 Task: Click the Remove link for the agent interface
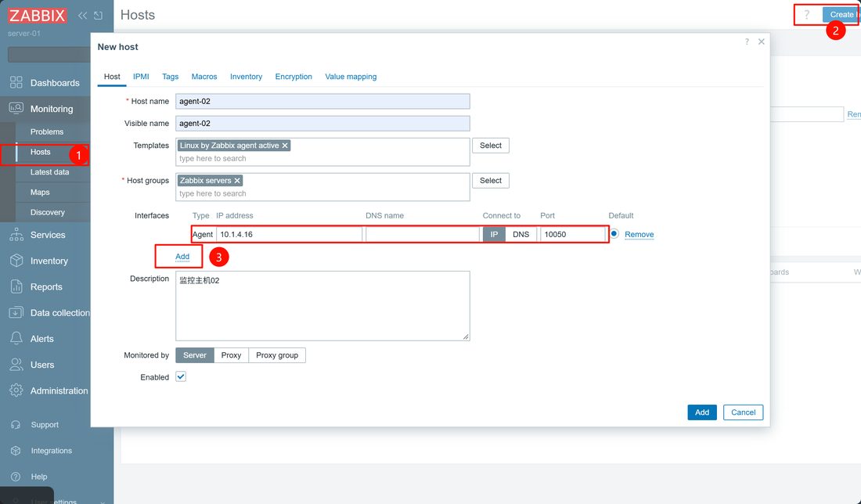tap(639, 235)
